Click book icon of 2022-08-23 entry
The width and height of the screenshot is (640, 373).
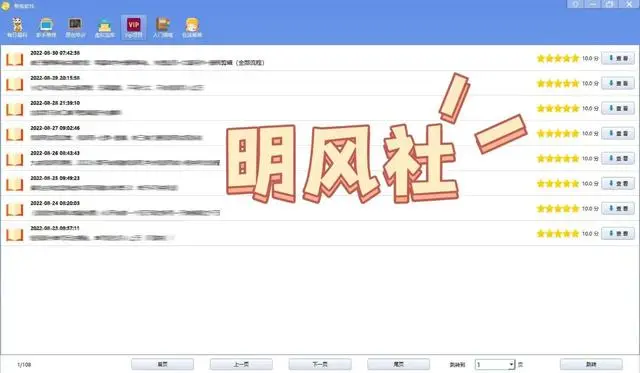(15, 235)
